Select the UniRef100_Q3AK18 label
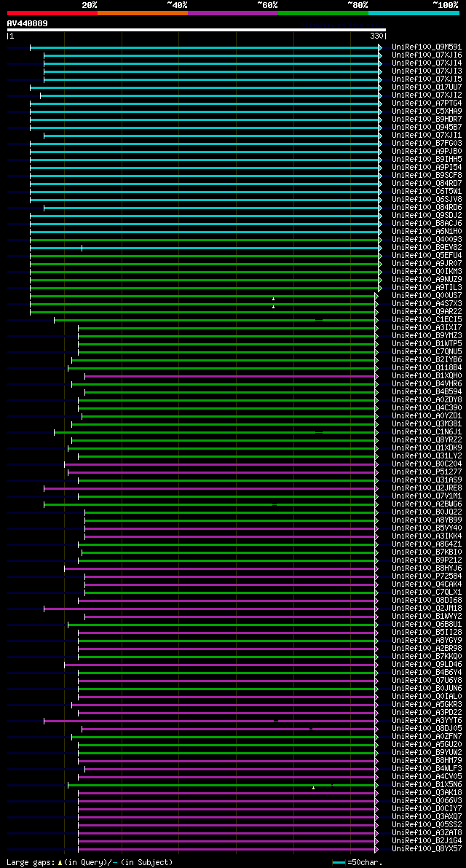The width and height of the screenshot is (466, 868). 427,793
